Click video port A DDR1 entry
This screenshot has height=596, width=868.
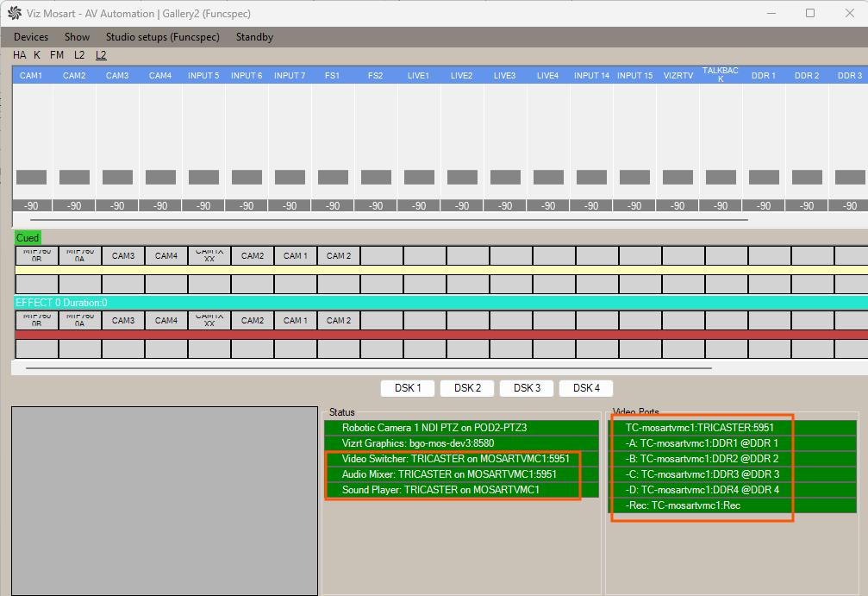[702, 443]
